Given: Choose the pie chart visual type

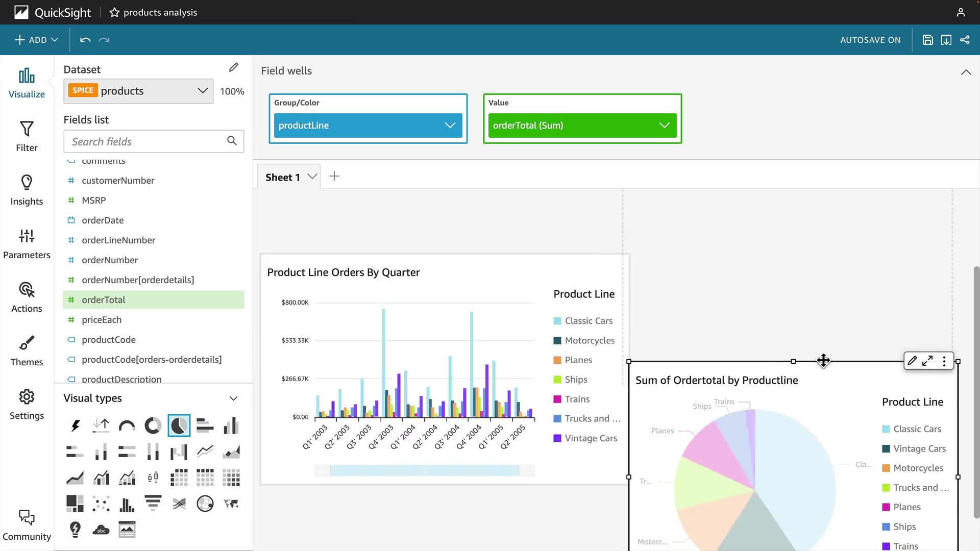Looking at the screenshot, I should [179, 425].
